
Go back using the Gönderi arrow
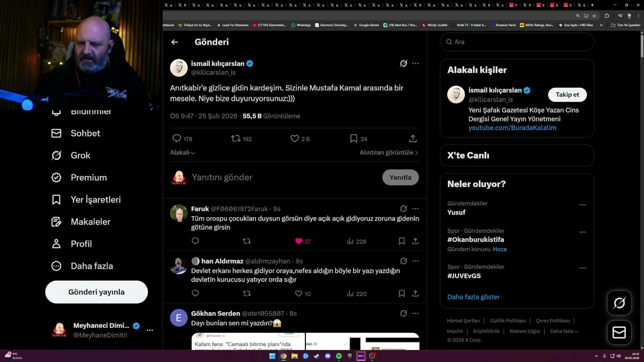tap(175, 42)
